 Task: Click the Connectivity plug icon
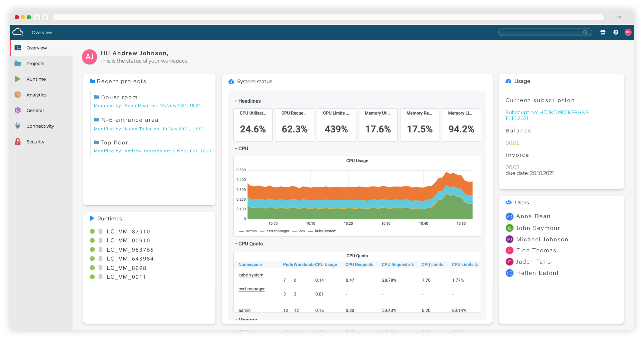click(18, 126)
